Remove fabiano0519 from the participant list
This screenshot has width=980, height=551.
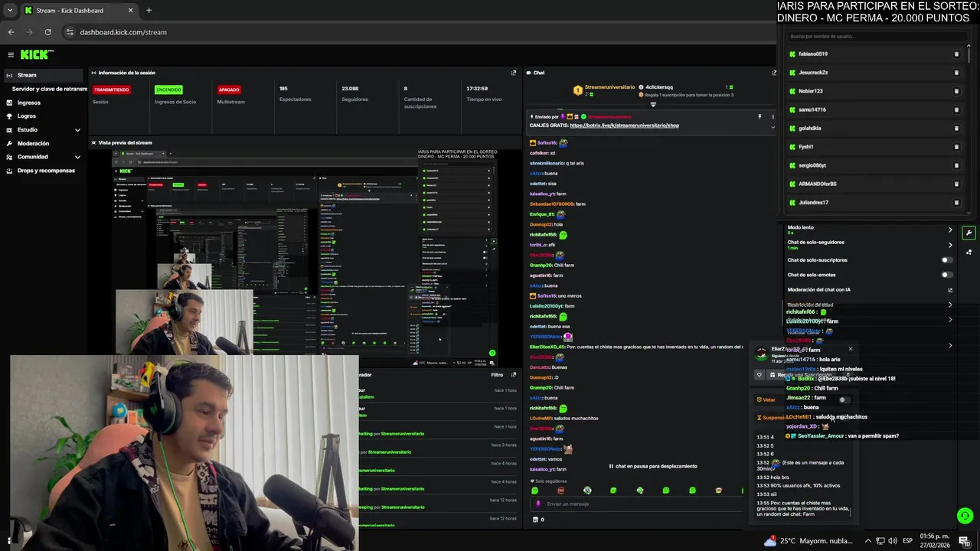(x=956, y=54)
